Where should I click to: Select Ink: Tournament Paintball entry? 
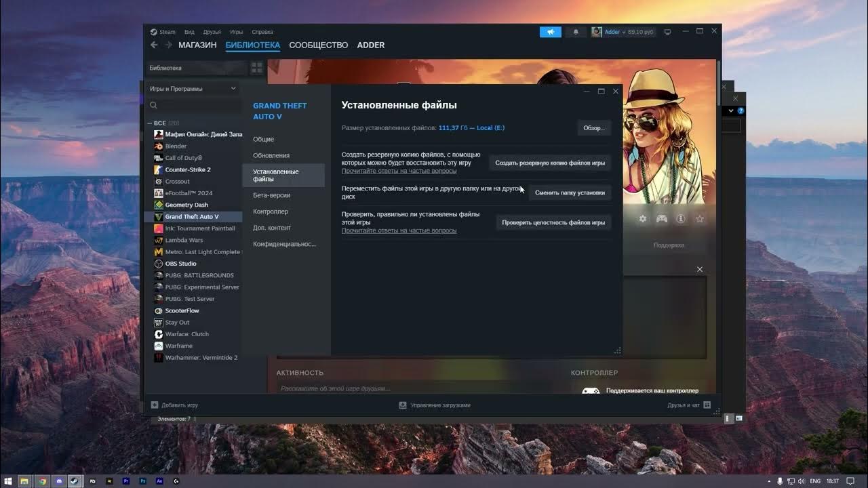point(195,228)
